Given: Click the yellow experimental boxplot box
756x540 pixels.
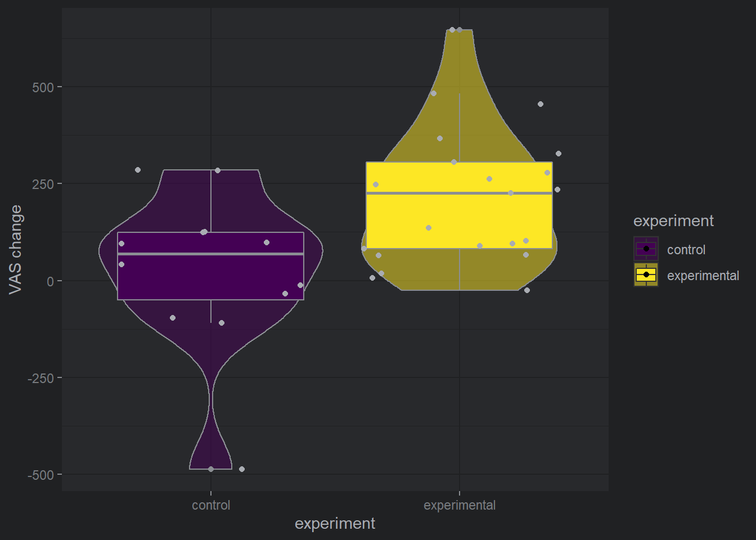Looking at the screenshot, I should (x=460, y=205).
